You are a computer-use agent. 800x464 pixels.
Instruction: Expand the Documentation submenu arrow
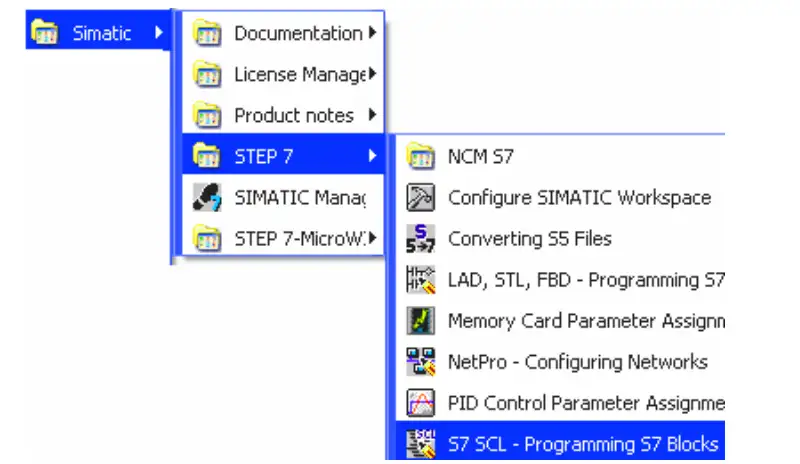373,33
